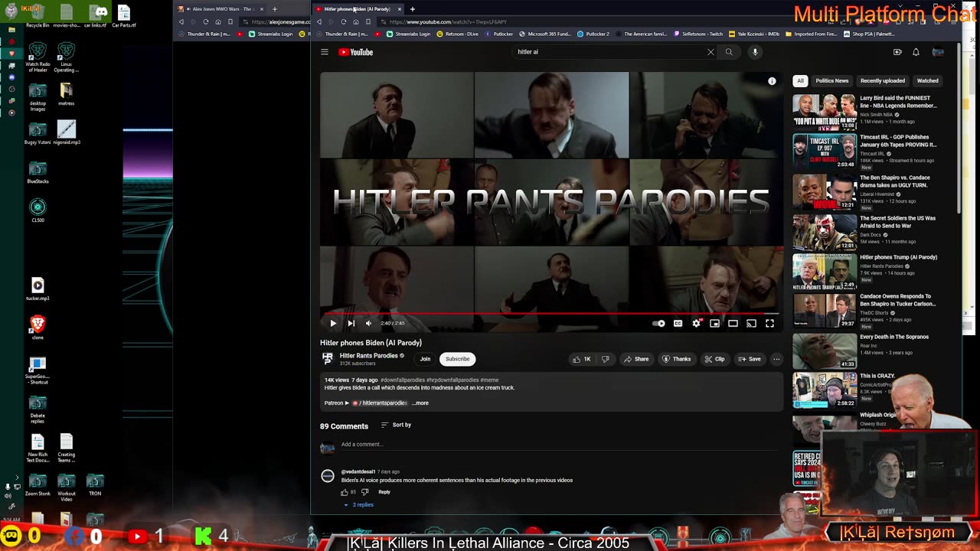Create a Clip of the video
The height and width of the screenshot is (551, 980).
pyautogui.click(x=714, y=359)
